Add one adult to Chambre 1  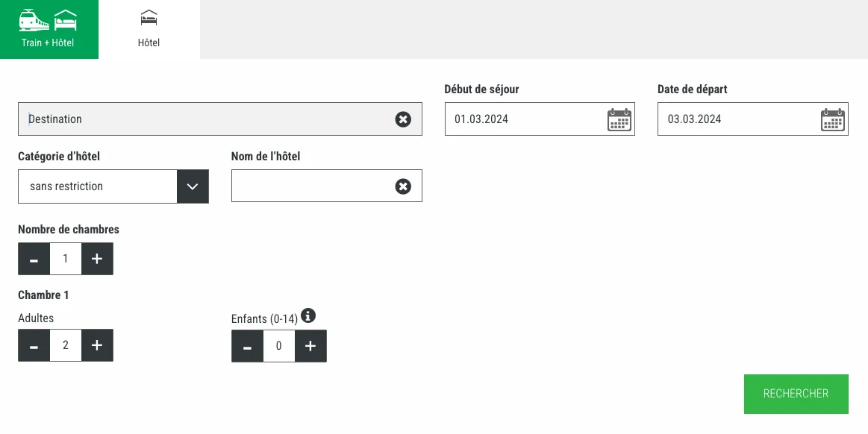tap(97, 345)
